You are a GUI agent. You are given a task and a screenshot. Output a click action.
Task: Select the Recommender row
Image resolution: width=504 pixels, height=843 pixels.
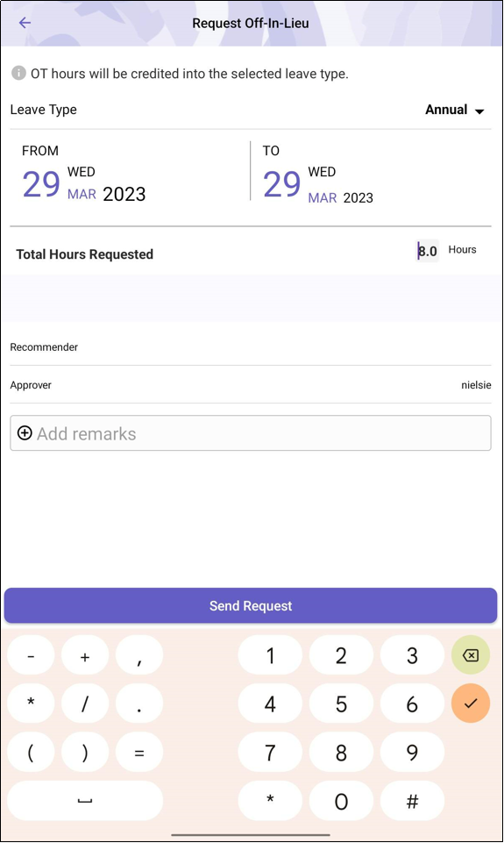tap(251, 347)
